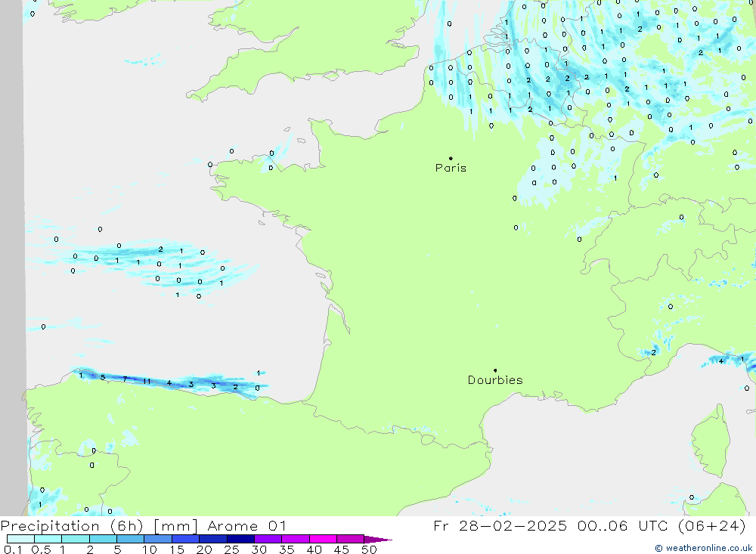Click the legend scale label '30'
This screenshot has height=554, width=756.
point(259,549)
